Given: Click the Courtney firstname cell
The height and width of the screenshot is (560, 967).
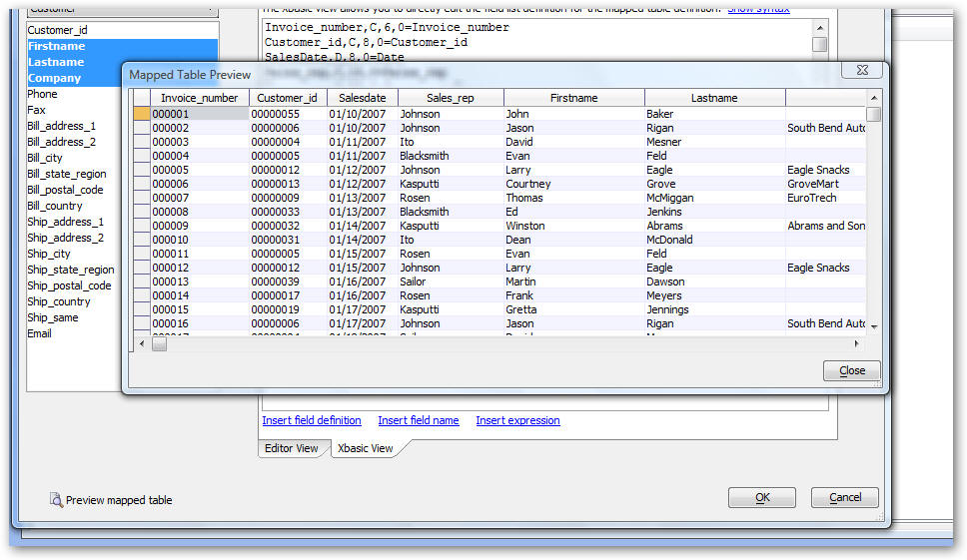Looking at the screenshot, I should tap(574, 184).
